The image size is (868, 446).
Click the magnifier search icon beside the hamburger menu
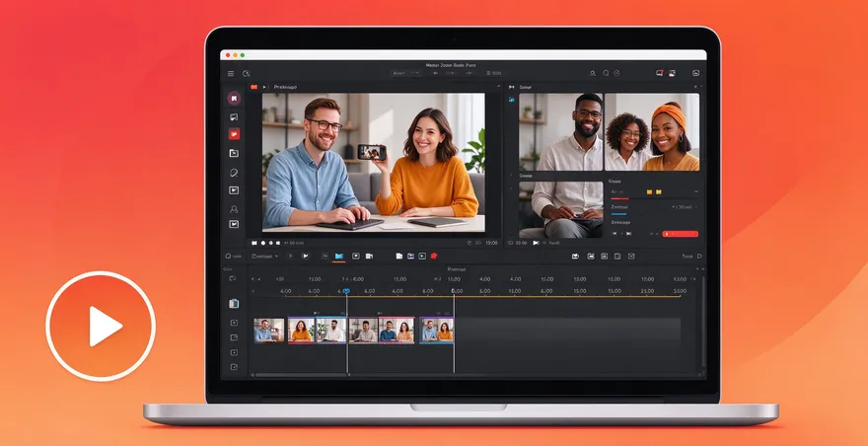pos(247,73)
